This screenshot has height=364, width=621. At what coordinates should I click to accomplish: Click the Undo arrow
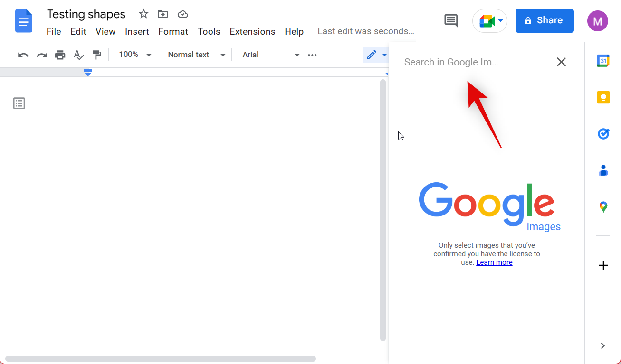23,55
